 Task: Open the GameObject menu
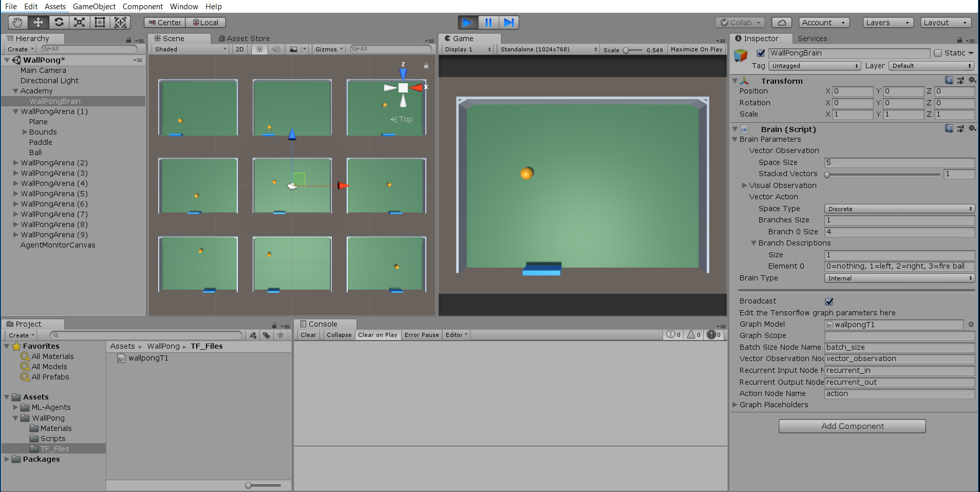click(x=94, y=7)
